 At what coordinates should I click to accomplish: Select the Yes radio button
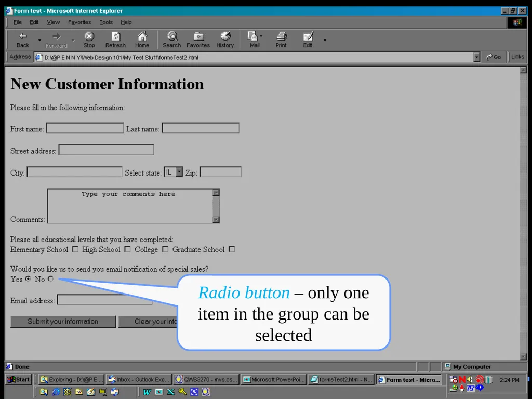[x=28, y=278]
